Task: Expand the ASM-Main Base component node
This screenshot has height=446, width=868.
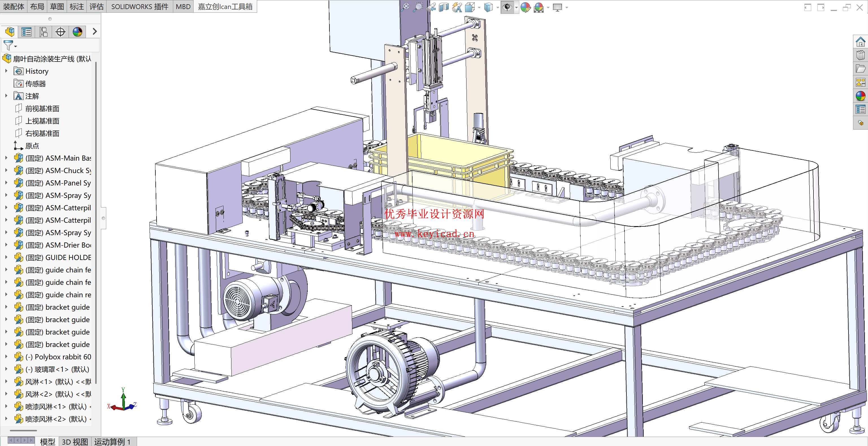Action: (6, 158)
